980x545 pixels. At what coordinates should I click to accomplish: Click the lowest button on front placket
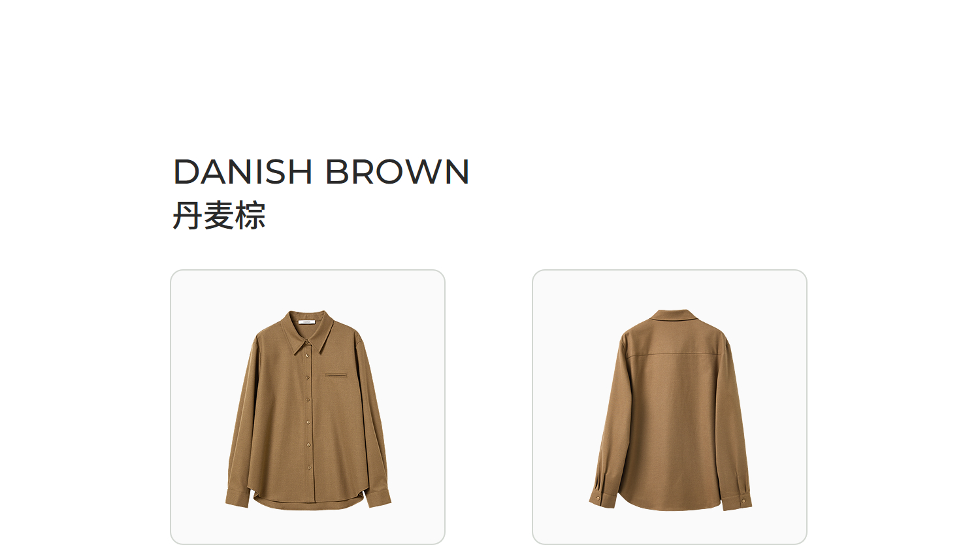coord(309,467)
